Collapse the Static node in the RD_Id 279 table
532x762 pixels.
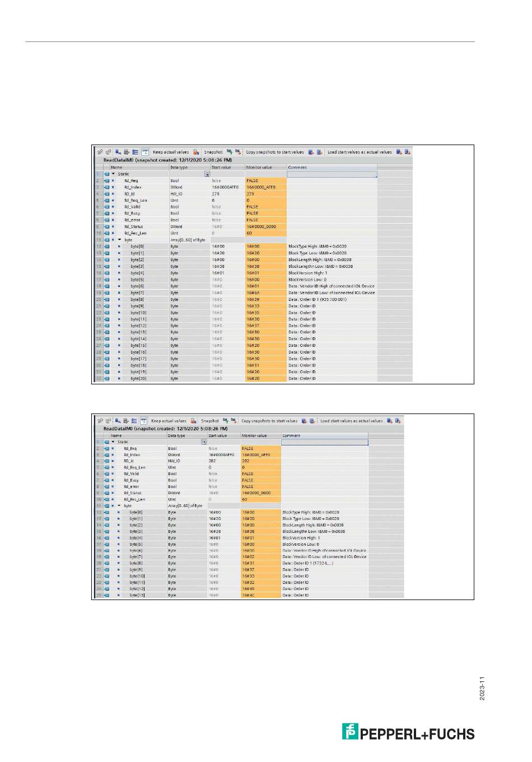pos(113,174)
